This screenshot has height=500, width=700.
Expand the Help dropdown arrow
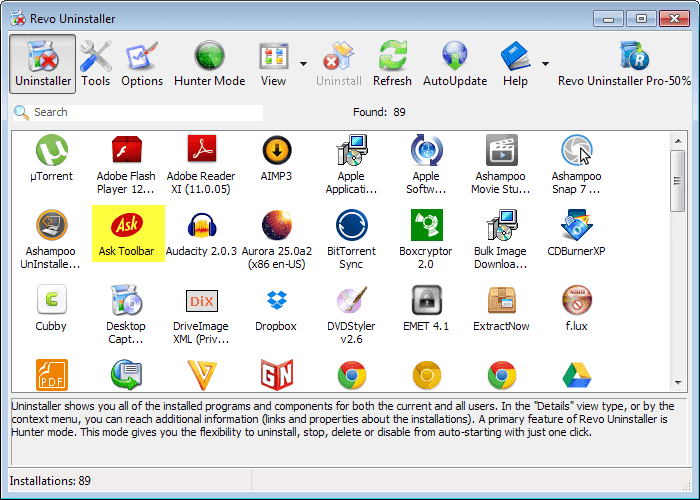[546, 64]
